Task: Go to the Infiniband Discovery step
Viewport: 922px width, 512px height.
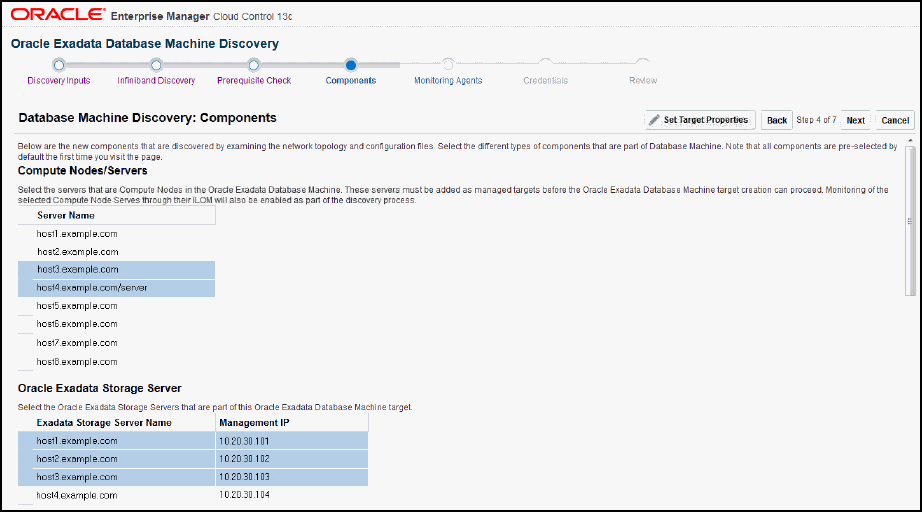Action: coord(156,81)
